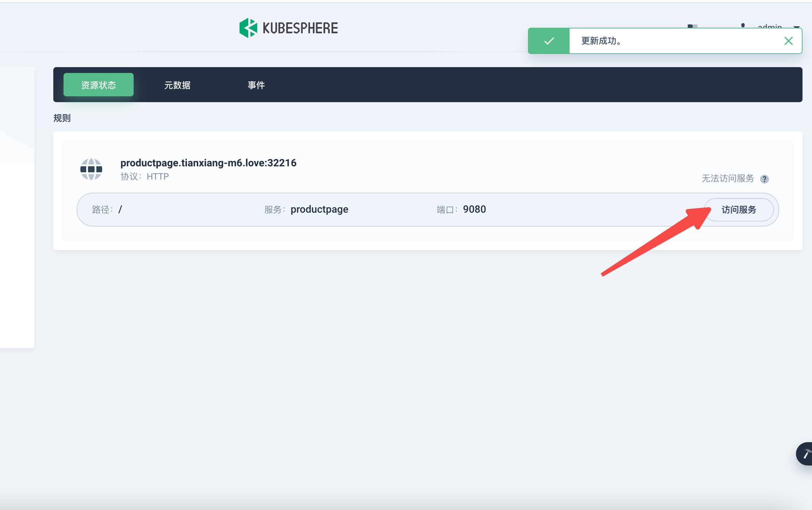
Task: Click the admin username text
Action: [x=769, y=26]
